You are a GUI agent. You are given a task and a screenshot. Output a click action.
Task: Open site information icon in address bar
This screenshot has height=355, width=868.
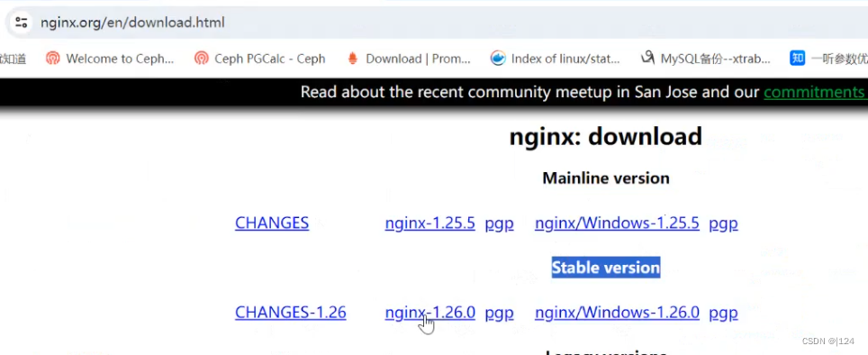(x=21, y=23)
